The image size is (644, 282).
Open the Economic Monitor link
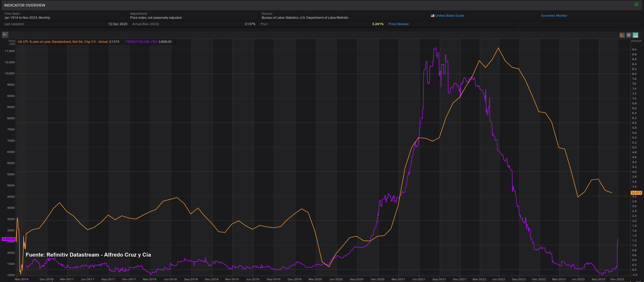pos(554,15)
